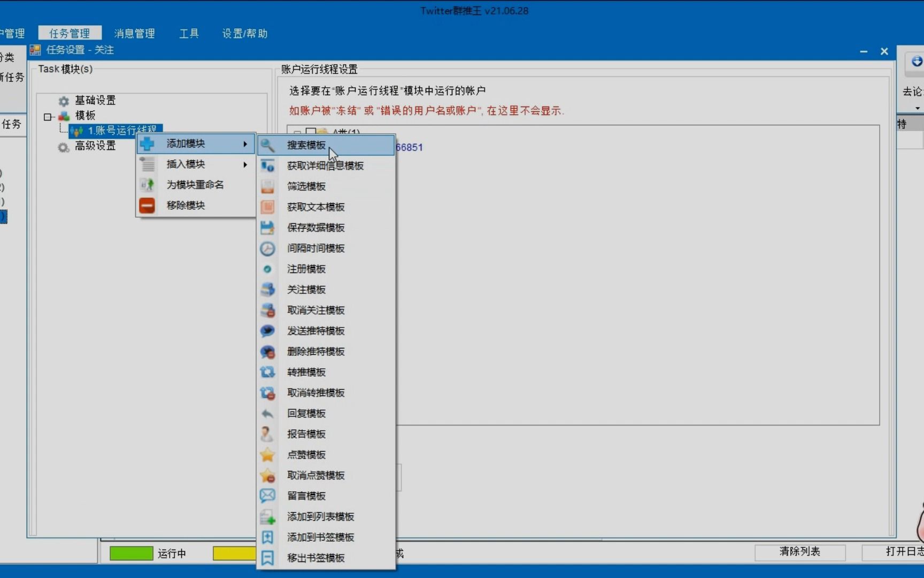
Task: Click the yellow status swatch
Action: (x=234, y=553)
